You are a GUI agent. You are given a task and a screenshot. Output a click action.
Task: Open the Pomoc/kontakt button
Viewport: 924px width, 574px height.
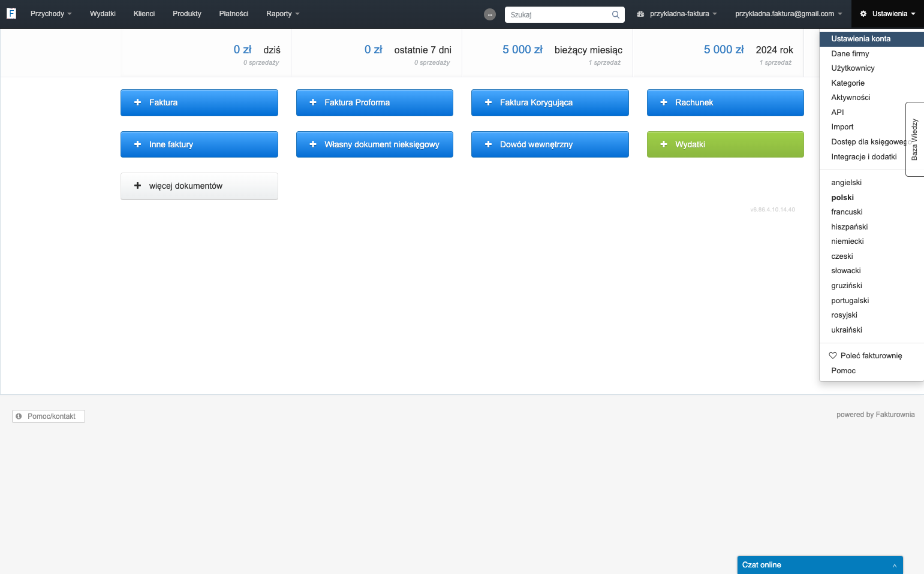tap(49, 416)
